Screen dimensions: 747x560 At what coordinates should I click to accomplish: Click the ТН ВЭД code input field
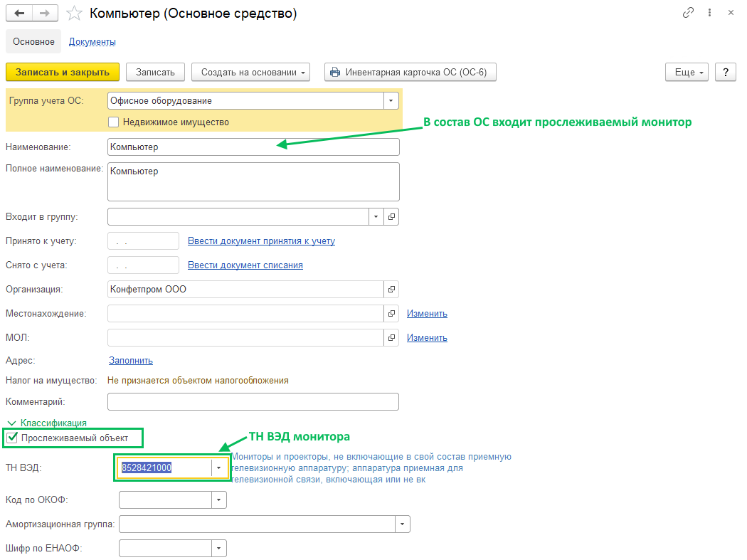[164, 467]
